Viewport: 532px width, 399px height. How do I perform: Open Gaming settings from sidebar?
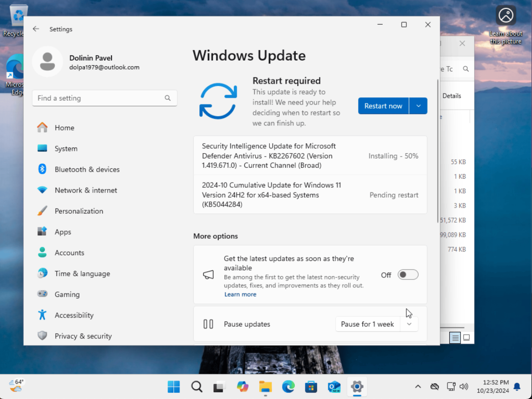tap(67, 294)
